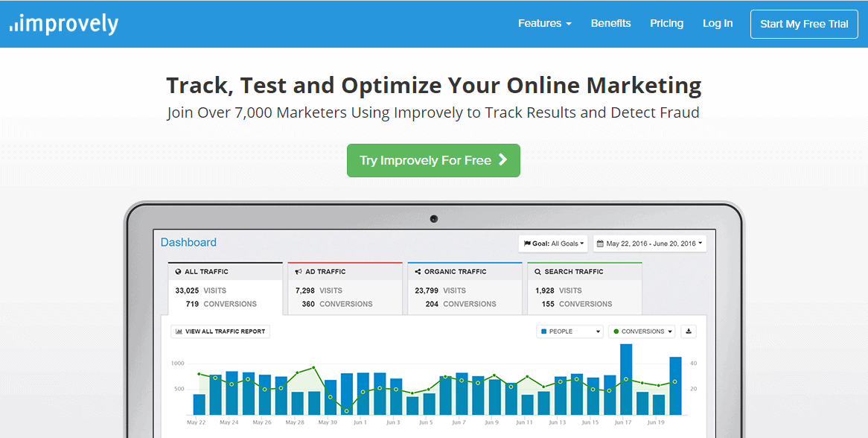The width and height of the screenshot is (868, 438).
Task: Click the 'May 22' axis label
Action: coord(196,422)
